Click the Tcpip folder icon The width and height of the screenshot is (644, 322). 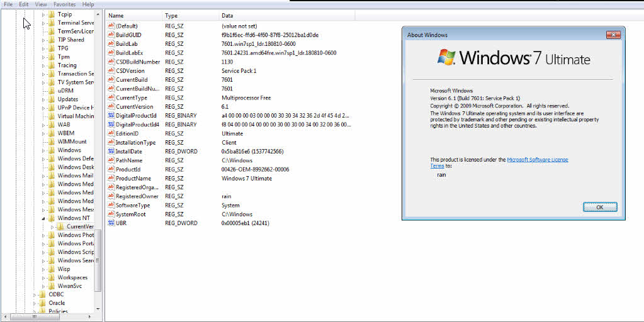tap(52, 14)
